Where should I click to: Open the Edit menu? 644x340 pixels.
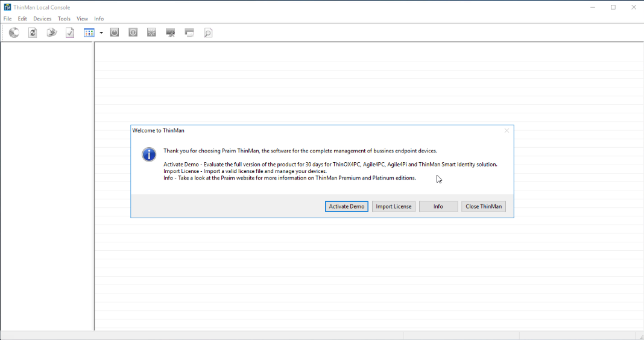(x=22, y=19)
